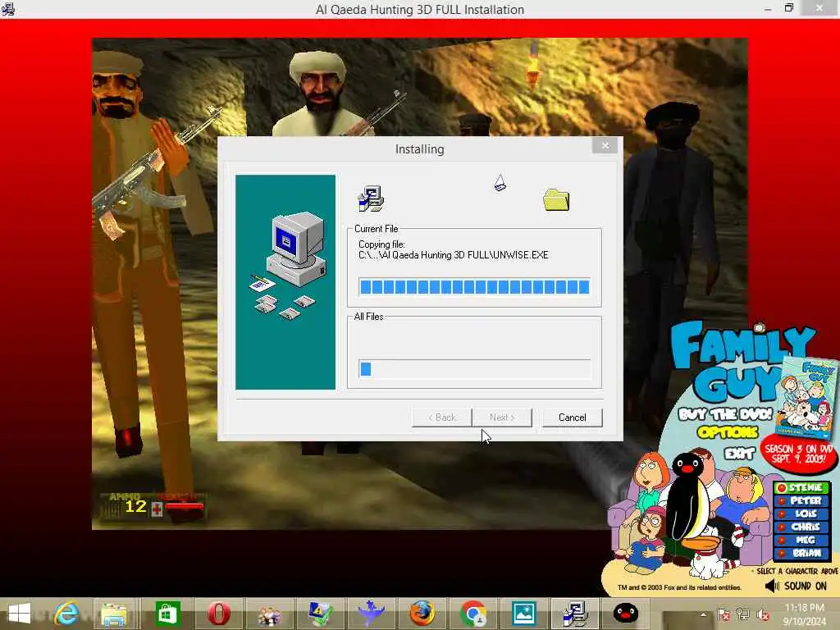Click the Action Center flag tray icon
Screen dimensions: 840x630
tap(723, 614)
